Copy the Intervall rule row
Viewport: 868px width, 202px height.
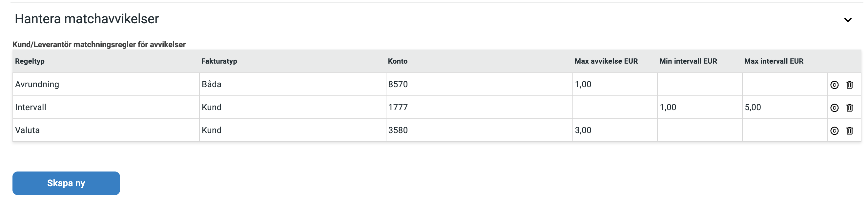[x=834, y=108]
